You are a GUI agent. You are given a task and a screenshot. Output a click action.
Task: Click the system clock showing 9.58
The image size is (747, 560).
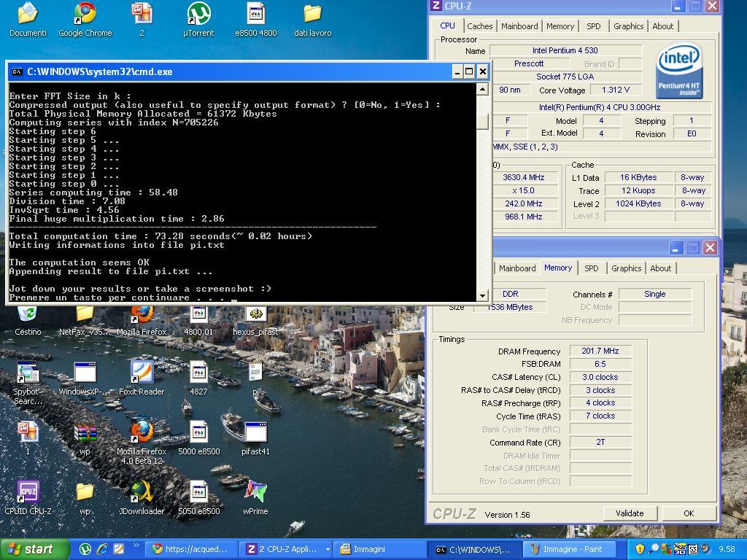coord(727,549)
